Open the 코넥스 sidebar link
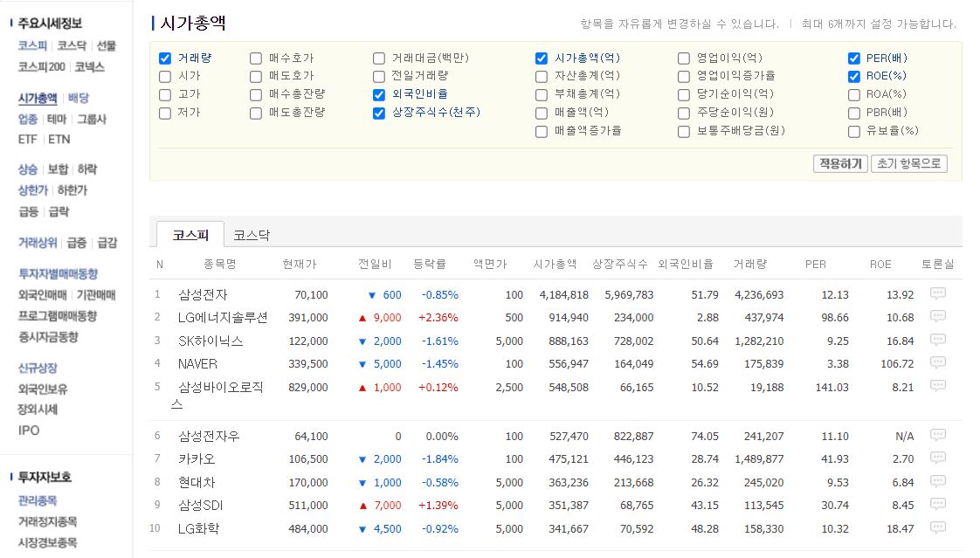 [89, 67]
